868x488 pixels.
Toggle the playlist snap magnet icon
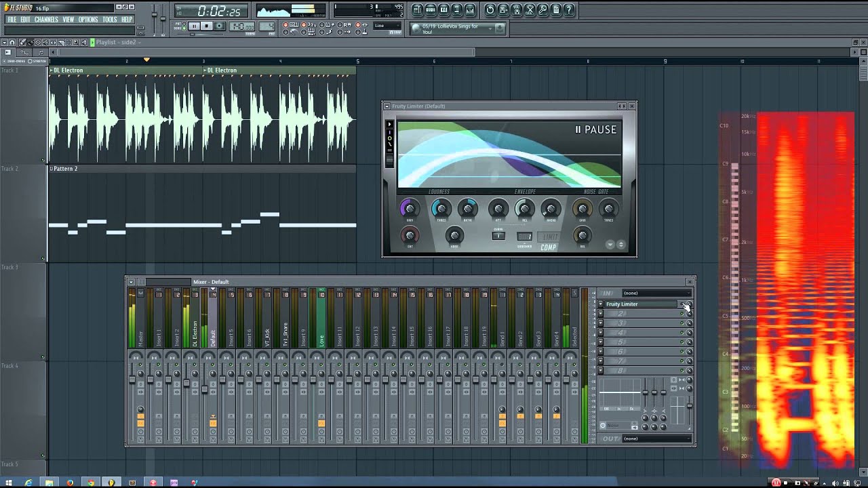click(12, 42)
